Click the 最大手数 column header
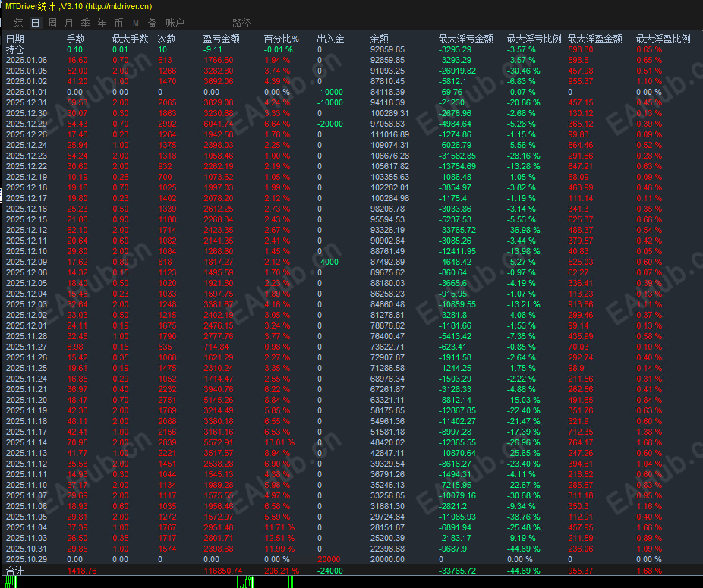703x588 pixels. point(130,39)
